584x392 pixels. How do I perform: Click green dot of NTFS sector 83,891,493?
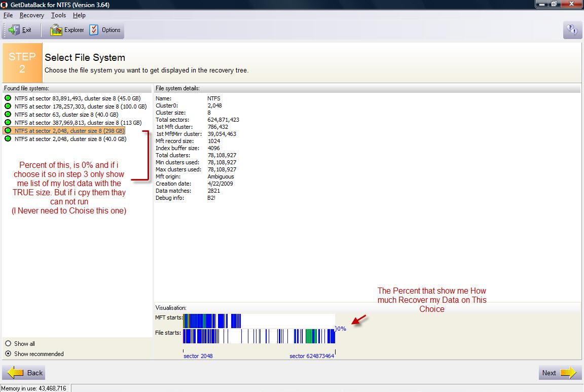8,98
